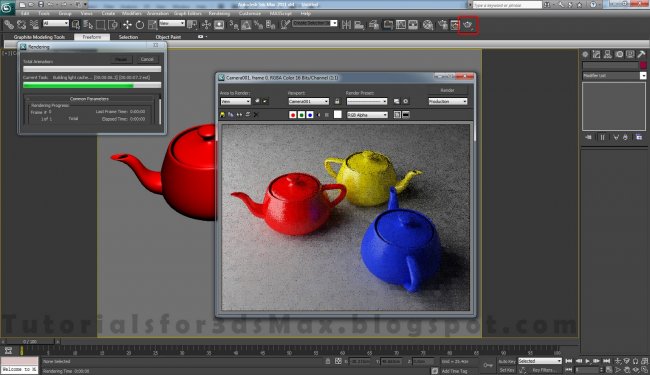Open the Render Preset dropdown
Image resolution: width=650 pixels, height=375 pixels.
pos(367,102)
